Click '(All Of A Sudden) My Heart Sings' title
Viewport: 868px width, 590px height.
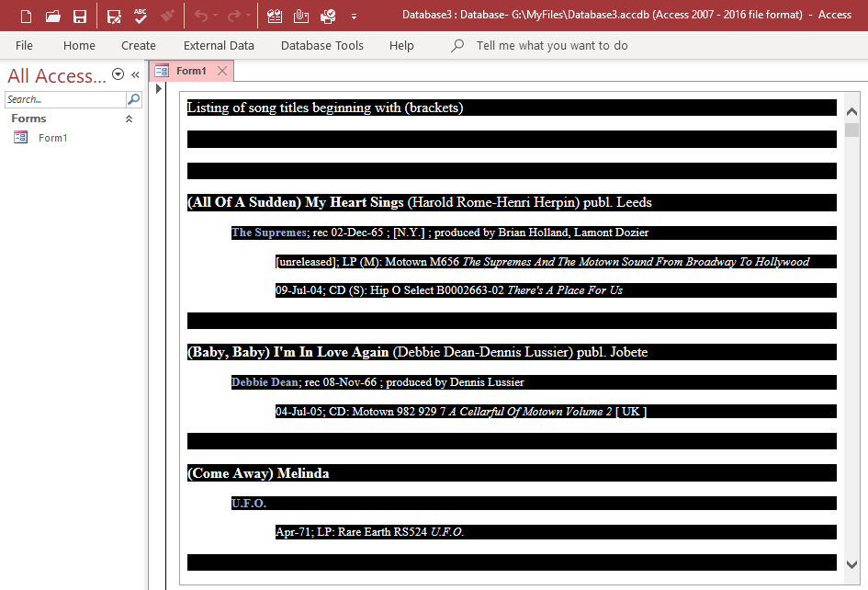coord(295,202)
